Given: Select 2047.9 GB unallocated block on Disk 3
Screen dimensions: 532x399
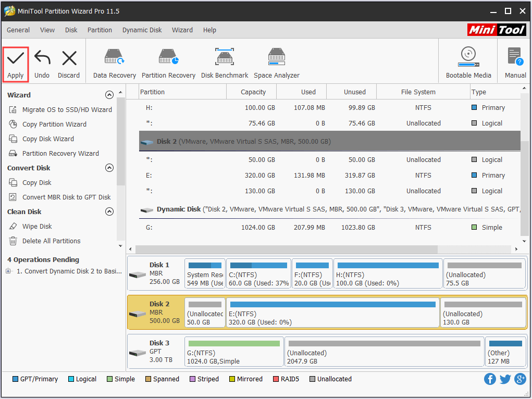Looking at the screenshot, I should 384,352.
